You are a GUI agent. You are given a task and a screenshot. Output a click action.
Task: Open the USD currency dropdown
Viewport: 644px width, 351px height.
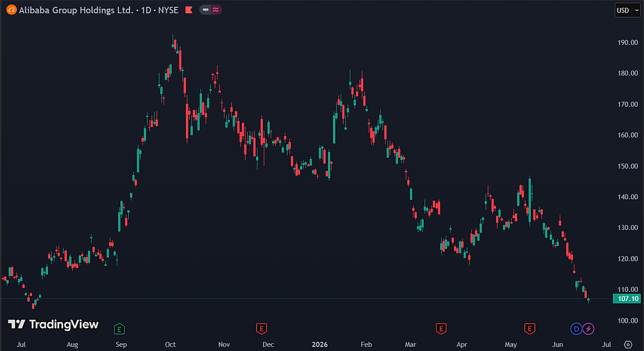point(628,11)
